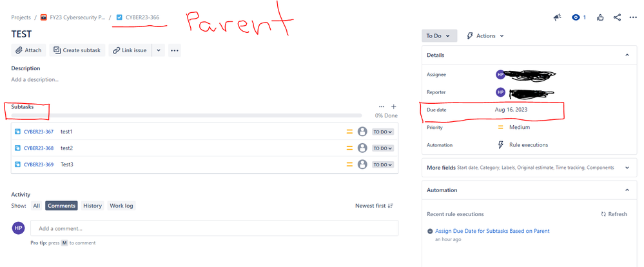Click the test1 subtask summary
Image resolution: width=644 pixels, height=267 pixels.
click(x=66, y=132)
